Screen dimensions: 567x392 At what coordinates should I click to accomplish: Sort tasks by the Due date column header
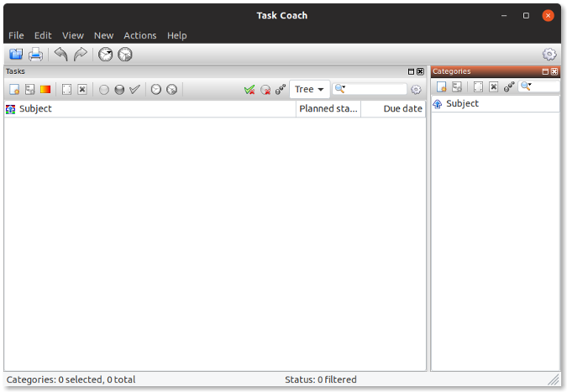point(402,108)
